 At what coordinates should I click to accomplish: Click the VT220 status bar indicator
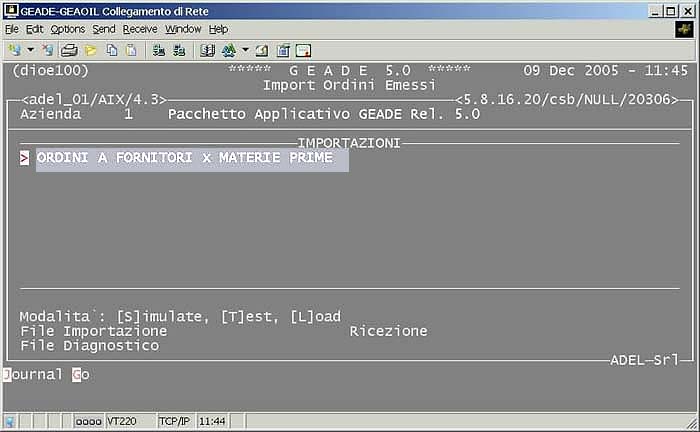click(x=118, y=422)
